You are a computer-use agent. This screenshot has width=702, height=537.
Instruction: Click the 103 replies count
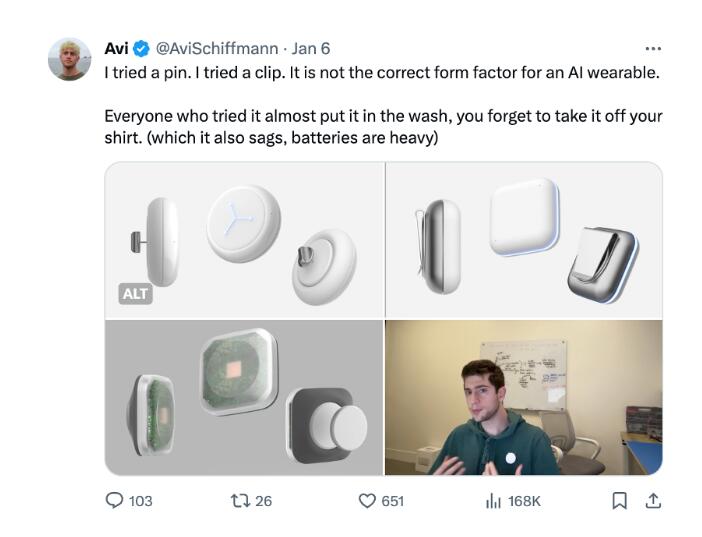click(141, 500)
